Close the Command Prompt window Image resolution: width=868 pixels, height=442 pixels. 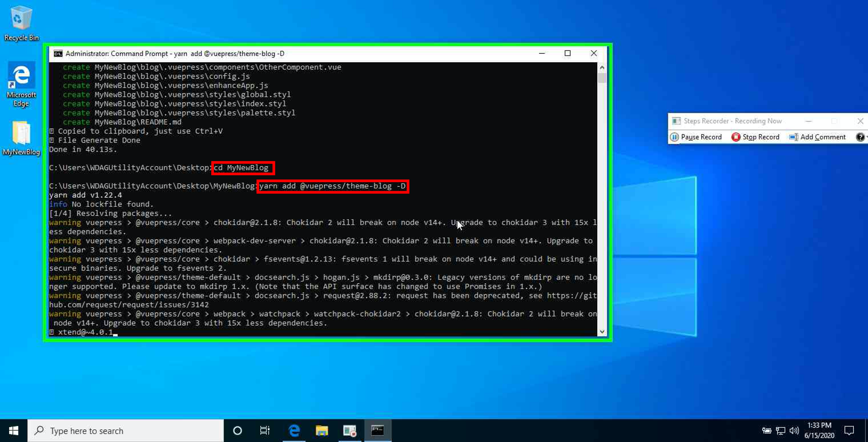tap(594, 53)
